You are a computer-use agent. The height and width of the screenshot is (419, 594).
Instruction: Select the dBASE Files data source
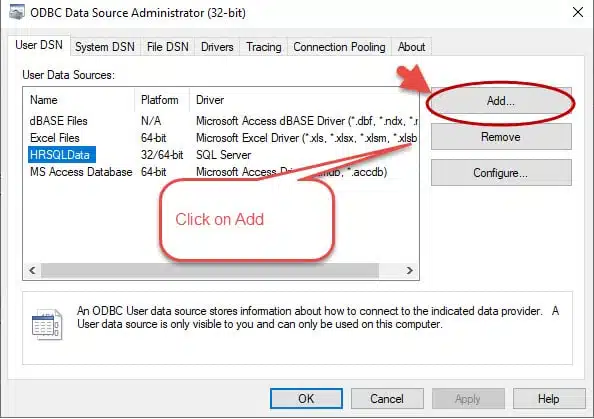point(59,121)
